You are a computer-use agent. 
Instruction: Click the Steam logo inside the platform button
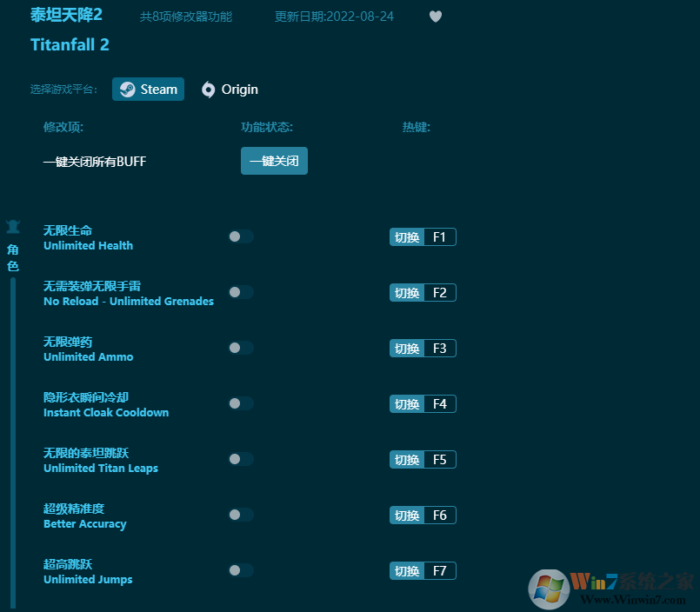[125, 89]
